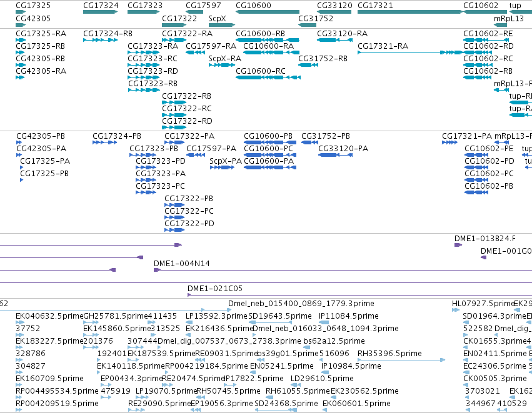Screen dimensions: 532x413
Task: Select transcript label CG17321-RA
Action: point(383,46)
